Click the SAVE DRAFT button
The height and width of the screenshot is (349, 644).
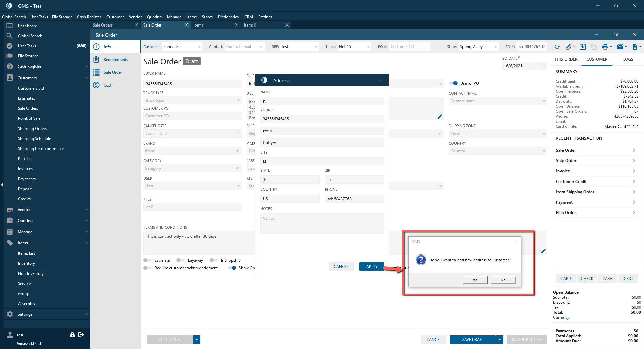pos(473,340)
